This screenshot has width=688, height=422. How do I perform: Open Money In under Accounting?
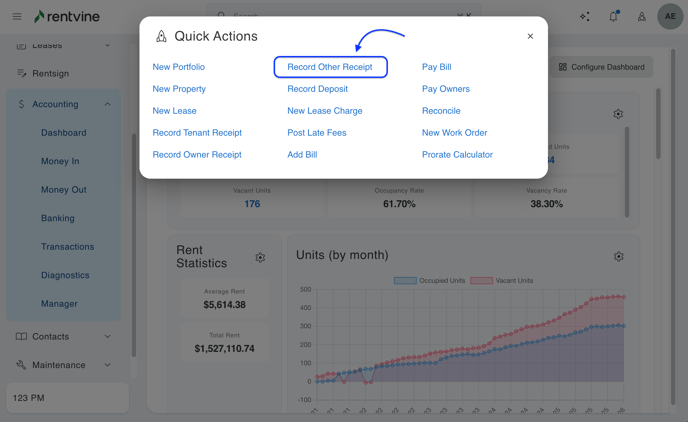click(60, 161)
